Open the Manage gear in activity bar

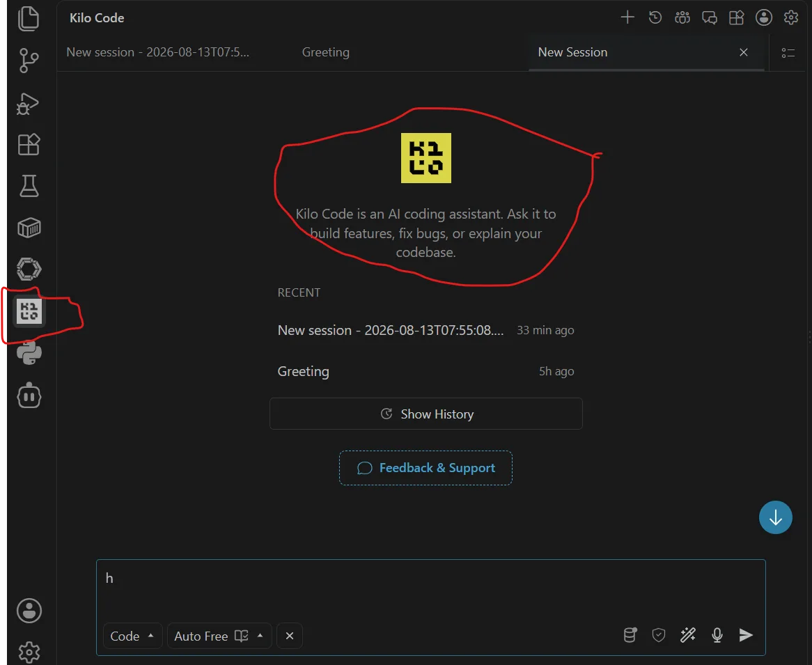tap(29, 652)
